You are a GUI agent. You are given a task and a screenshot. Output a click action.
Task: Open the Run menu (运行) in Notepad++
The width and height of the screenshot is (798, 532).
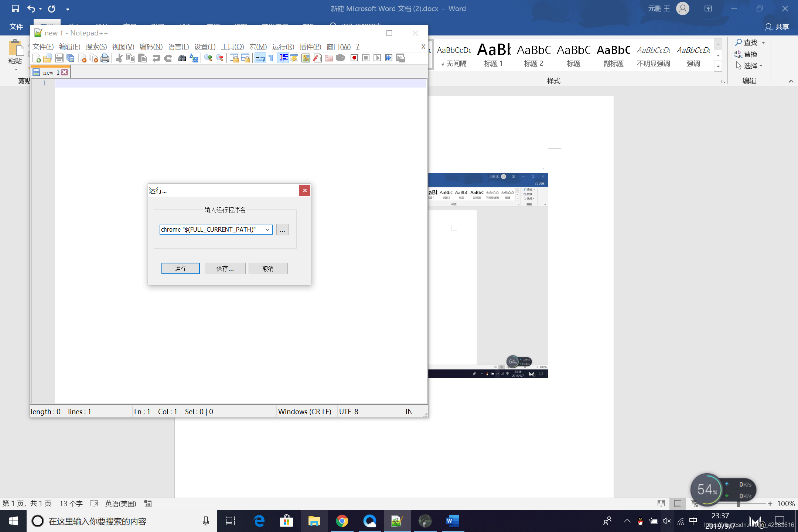pyautogui.click(x=283, y=47)
